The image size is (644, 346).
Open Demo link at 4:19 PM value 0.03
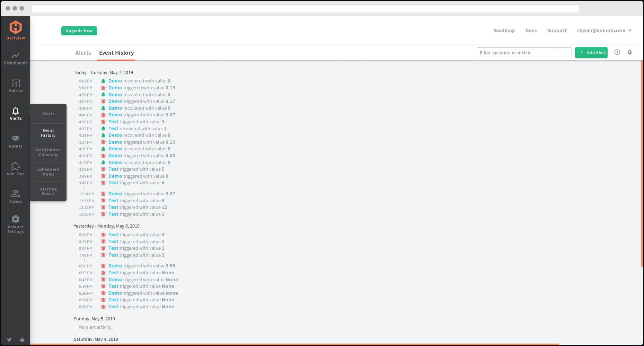coord(115,156)
